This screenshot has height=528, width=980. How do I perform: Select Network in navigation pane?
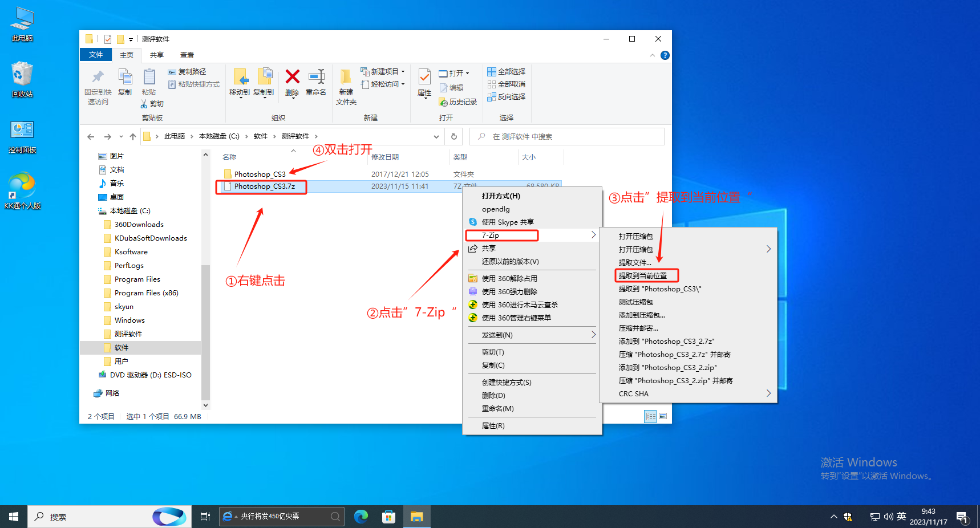(x=112, y=393)
